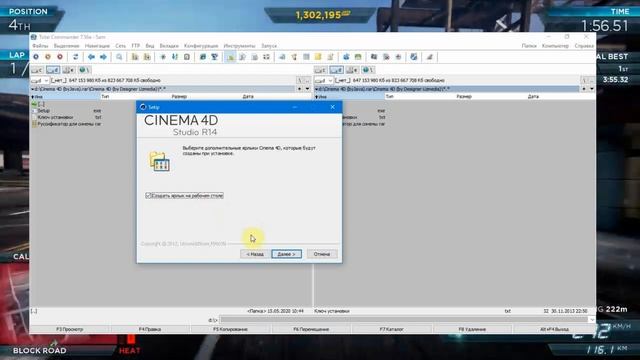
Task: Click the blue right arrow Forward icon
Action: click(x=103, y=57)
